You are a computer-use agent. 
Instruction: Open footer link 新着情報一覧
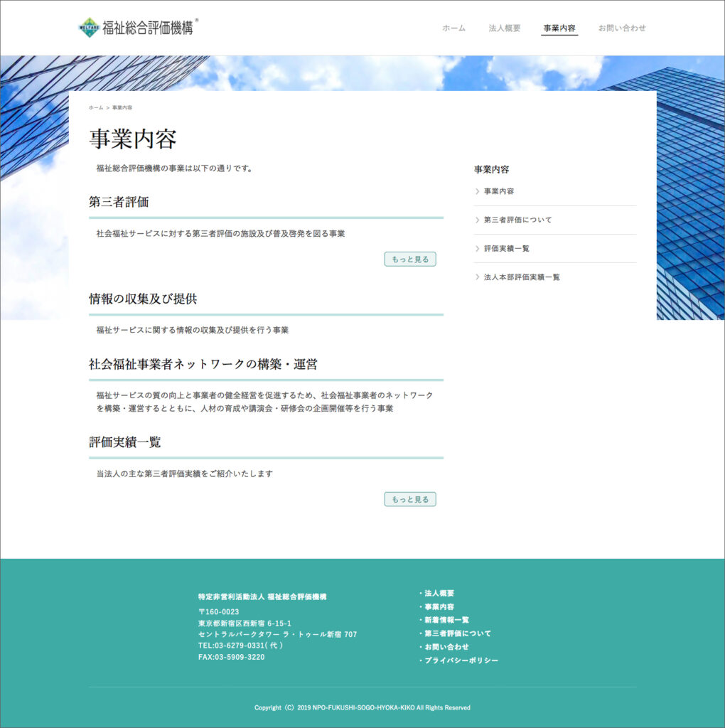pyautogui.click(x=446, y=620)
